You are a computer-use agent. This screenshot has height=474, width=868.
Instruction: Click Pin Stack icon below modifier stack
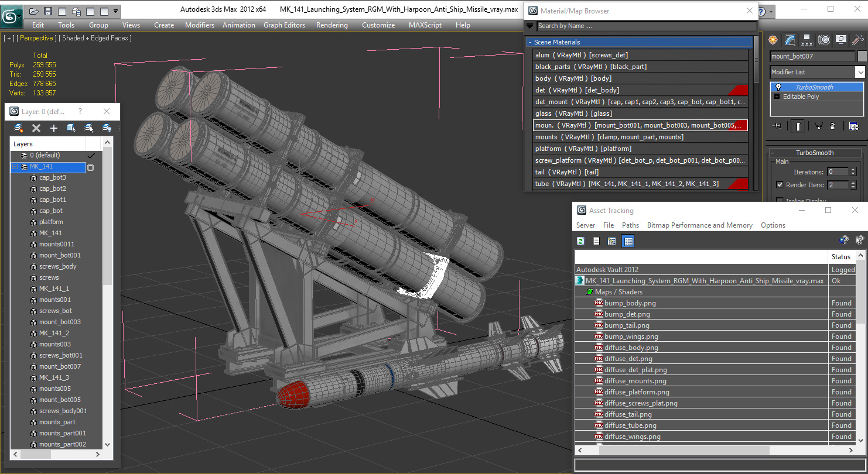click(x=777, y=126)
